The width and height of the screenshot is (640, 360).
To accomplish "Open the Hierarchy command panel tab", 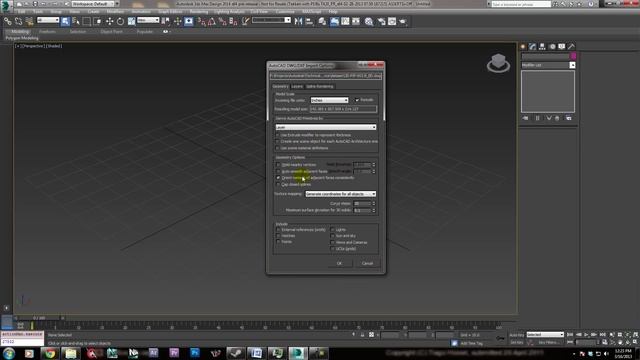I will [542, 47].
